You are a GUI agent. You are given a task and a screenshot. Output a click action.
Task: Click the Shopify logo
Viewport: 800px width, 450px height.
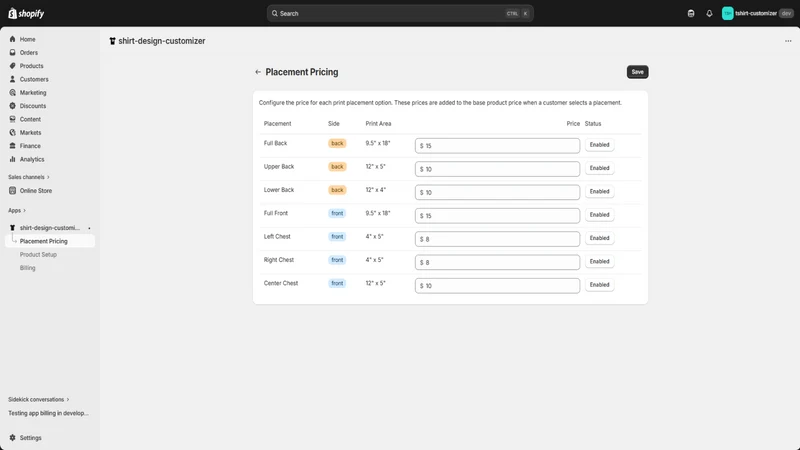pos(26,13)
